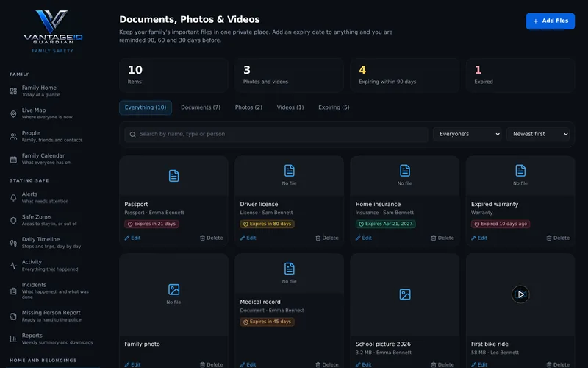The height and width of the screenshot is (368, 588).
Task: Open Activity pulse icon
Action: 13,266
